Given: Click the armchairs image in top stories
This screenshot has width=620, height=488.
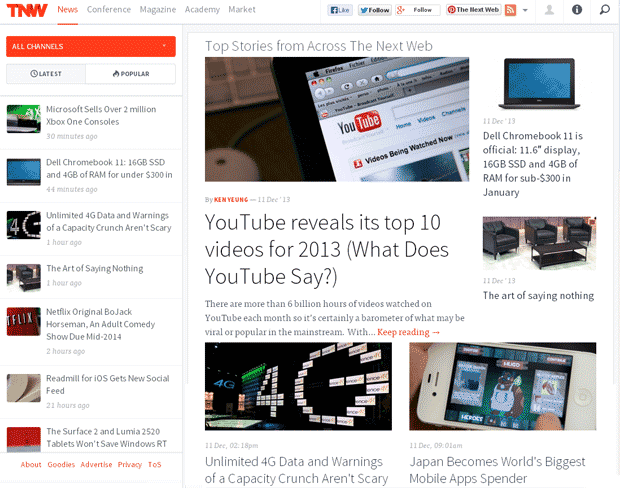Looking at the screenshot, I should click(x=539, y=244).
